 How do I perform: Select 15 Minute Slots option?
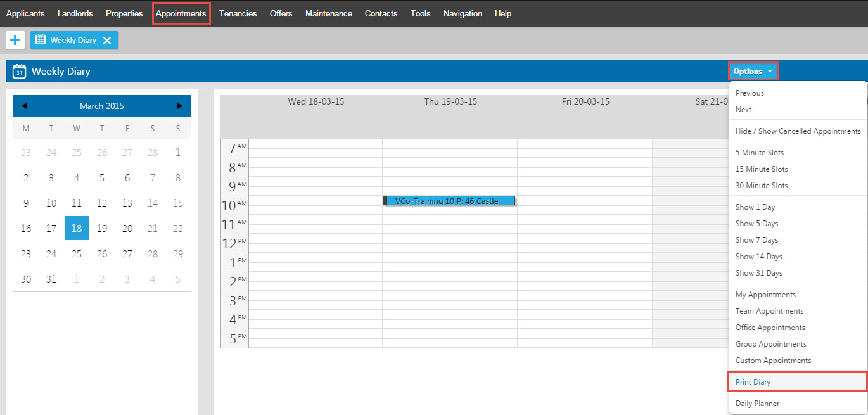762,169
